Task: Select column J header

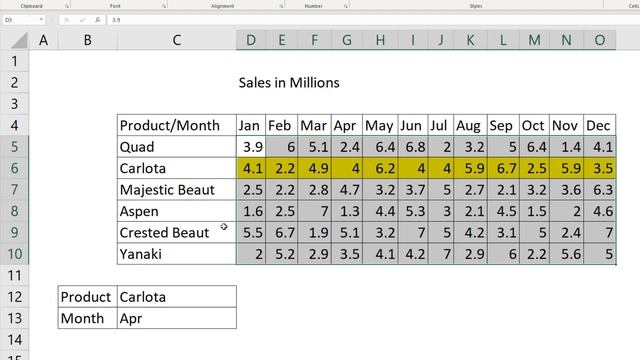Action: pyautogui.click(x=440, y=40)
